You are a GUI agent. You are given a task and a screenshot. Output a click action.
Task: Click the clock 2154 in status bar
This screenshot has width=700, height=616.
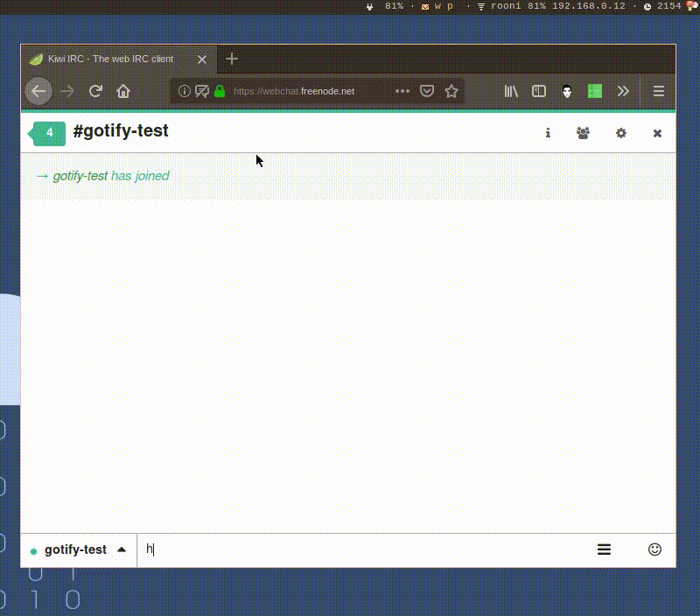tap(662, 6)
